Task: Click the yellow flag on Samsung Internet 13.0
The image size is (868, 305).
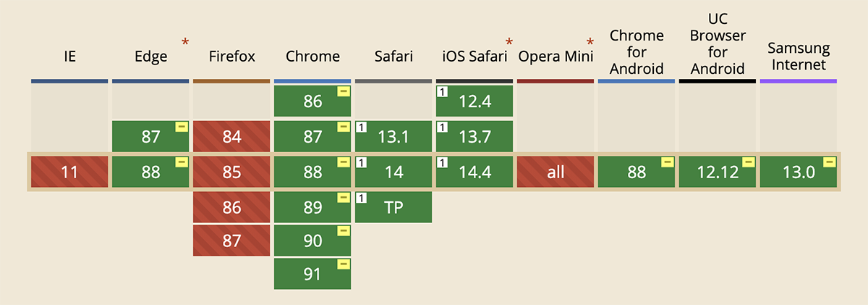Action: [x=830, y=162]
